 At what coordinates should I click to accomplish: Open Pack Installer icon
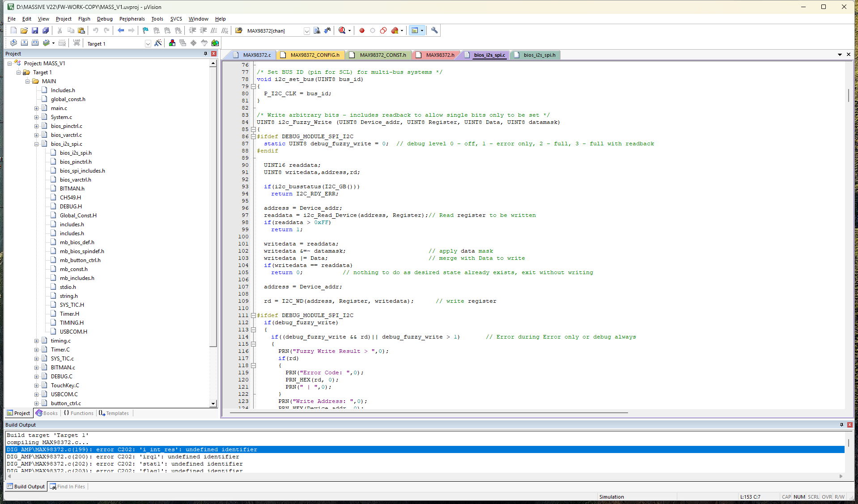[x=215, y=43]
